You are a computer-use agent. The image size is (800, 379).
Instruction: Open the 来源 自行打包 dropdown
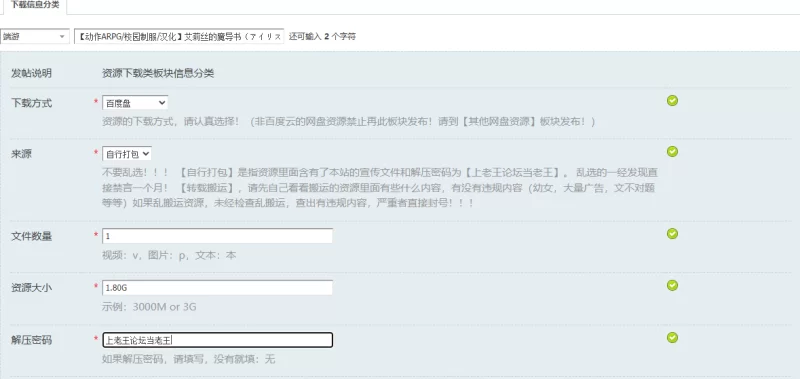[127, 154]
